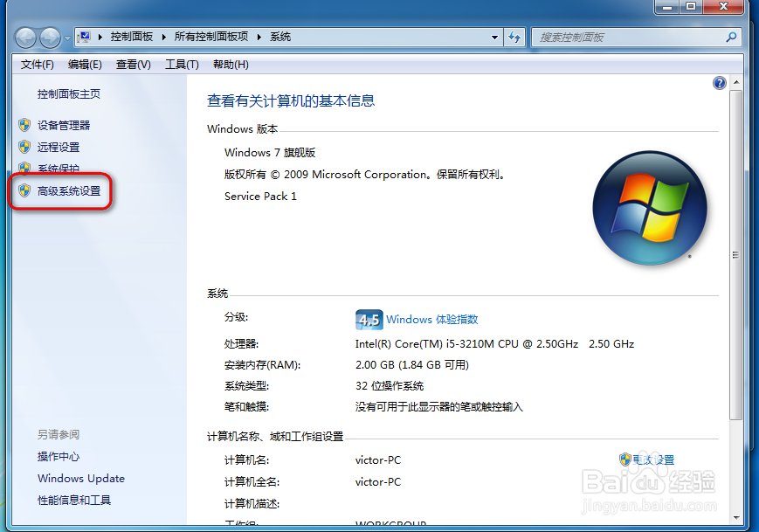Viewport: 759px width, 532px height.
Task: Expand arrow before 控制面板 breadcrumb
Action: pyautogui.click(x=100, y=37)
